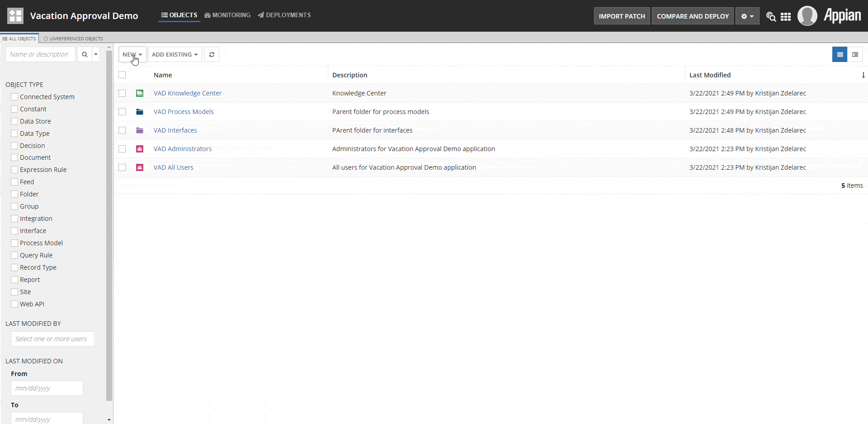Open the VAD Process Models link
The width and height of the screenshot is (868, 424).
[x=184, y=112]
